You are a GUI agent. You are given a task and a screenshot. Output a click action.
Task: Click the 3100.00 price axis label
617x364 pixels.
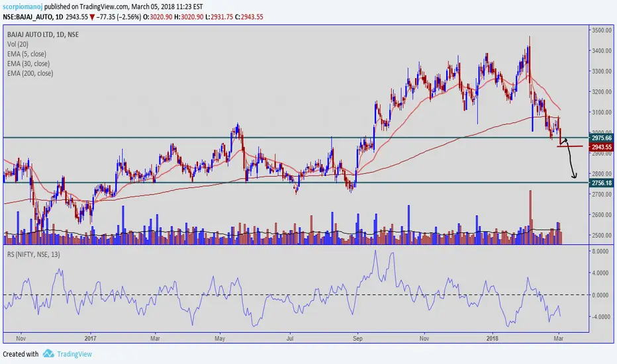pos(602,112)
